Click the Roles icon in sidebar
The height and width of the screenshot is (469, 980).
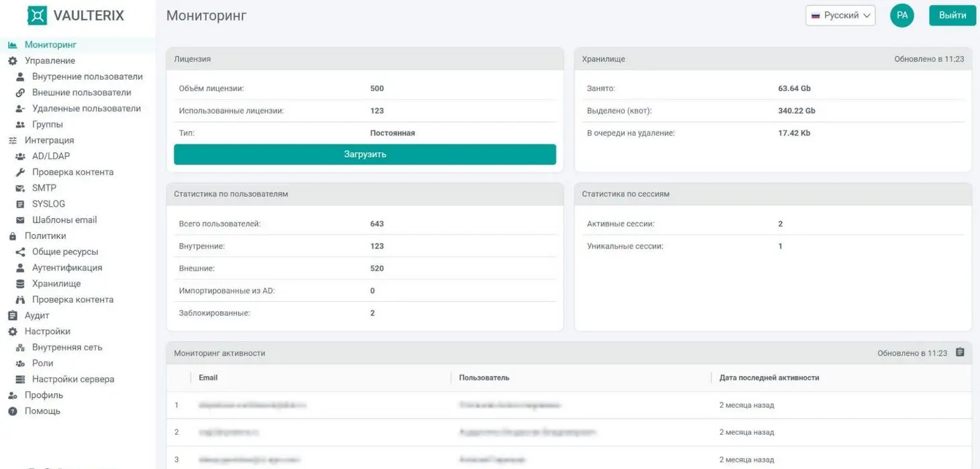[20, 364]
